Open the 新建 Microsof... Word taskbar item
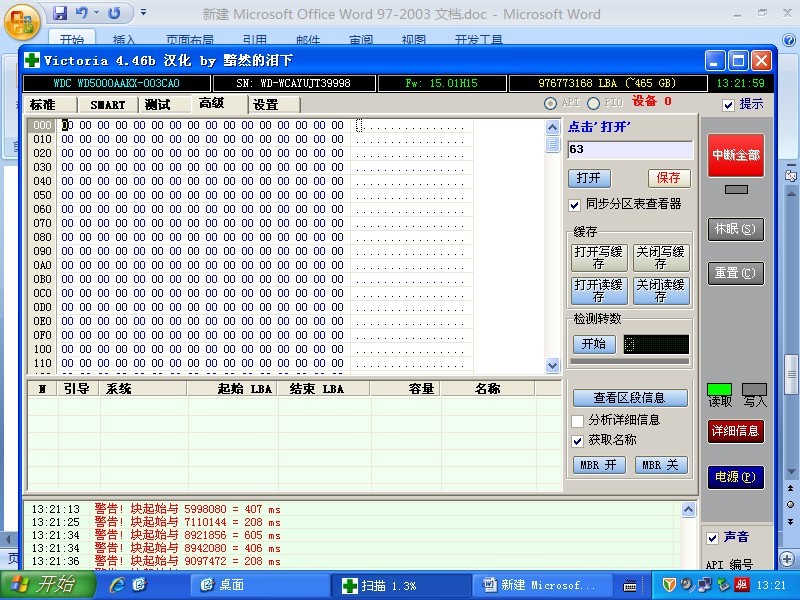800x600 pixels. click(542, 585)
